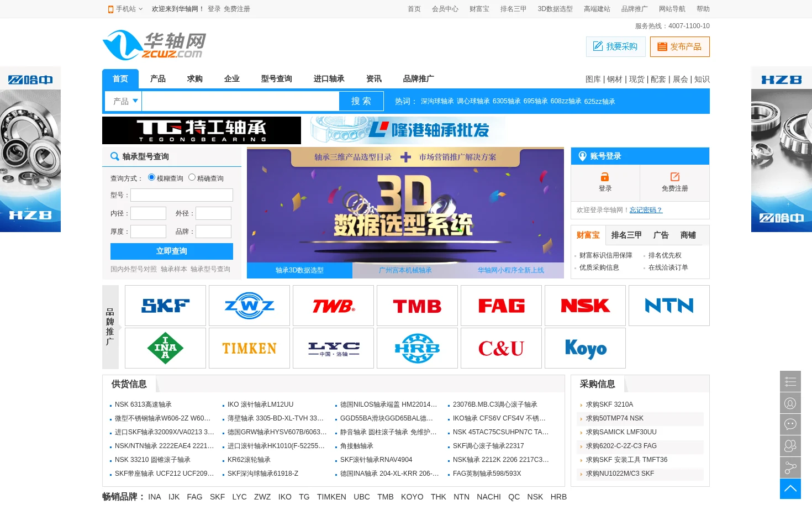The width and height of the screenshot is (812, 510).
Task: Click the 国内外型号对照 link
Action: [x=134, y=269]
